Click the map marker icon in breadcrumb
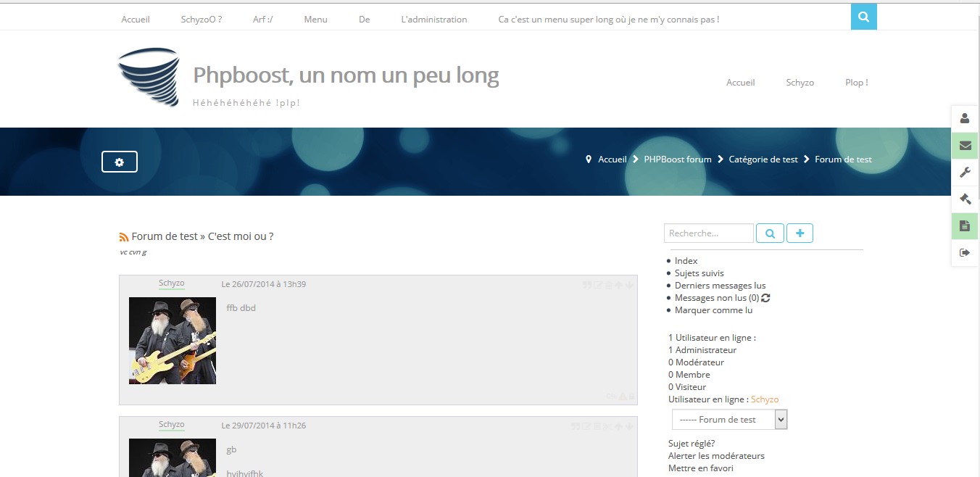 click(x=589, y=159)
